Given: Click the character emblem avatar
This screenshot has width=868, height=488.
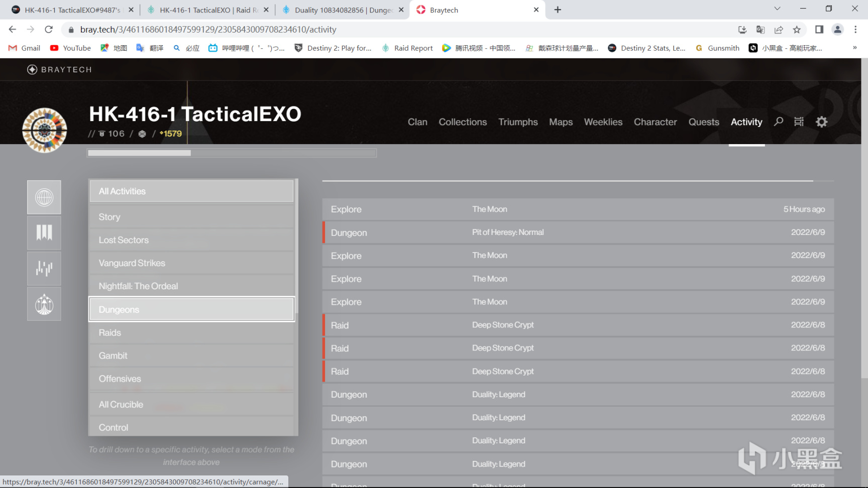Looking at the screenshot, I should [x=45, y=130].
